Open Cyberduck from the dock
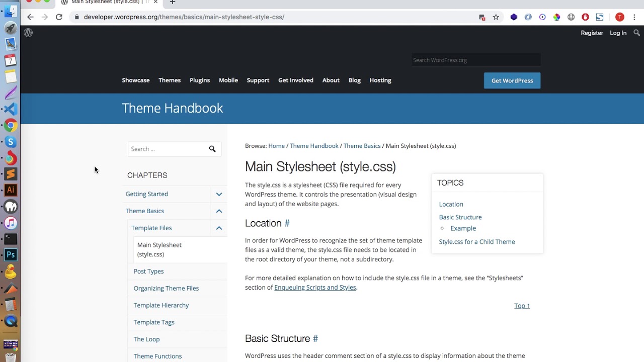This screenshot has width=644, height=362. 11,272
